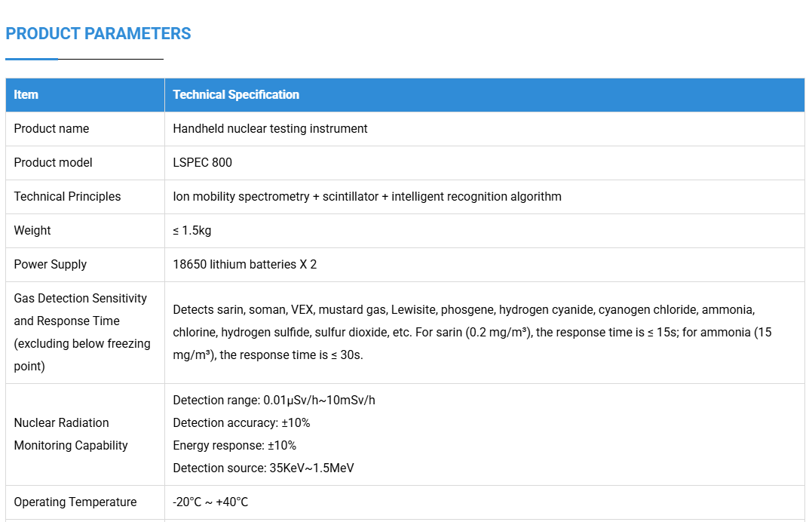Click the Weight row label

tap(32, 231)
